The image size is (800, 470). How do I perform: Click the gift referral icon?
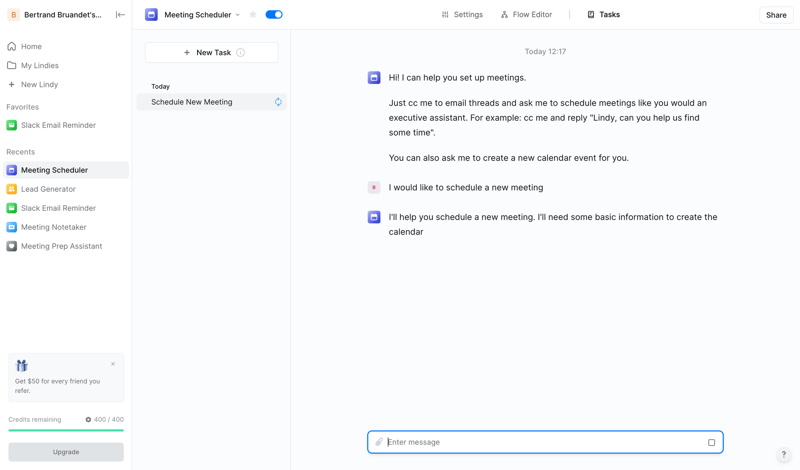[x=22, y=365]
